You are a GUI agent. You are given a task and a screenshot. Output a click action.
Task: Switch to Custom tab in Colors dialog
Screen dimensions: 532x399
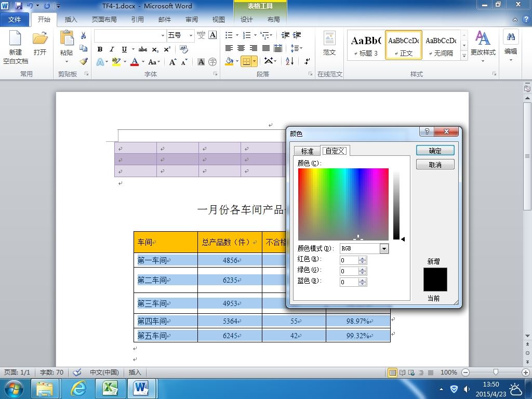pos(335,151)
